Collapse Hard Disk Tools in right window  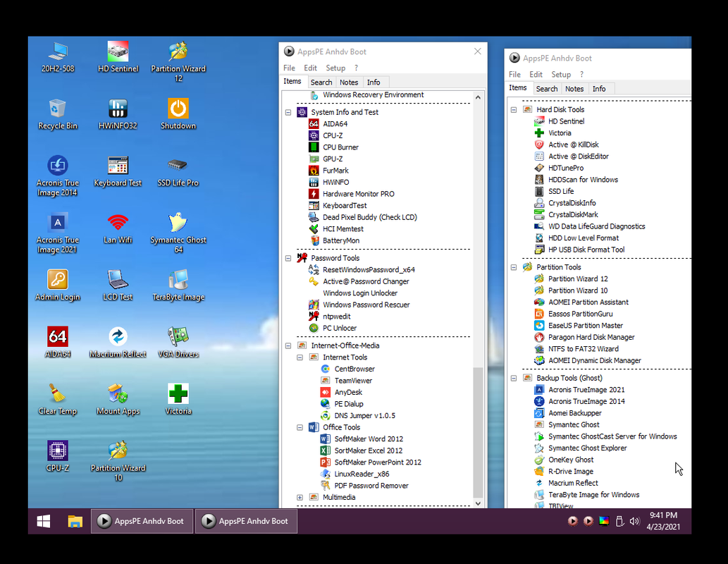click(514, 110)
